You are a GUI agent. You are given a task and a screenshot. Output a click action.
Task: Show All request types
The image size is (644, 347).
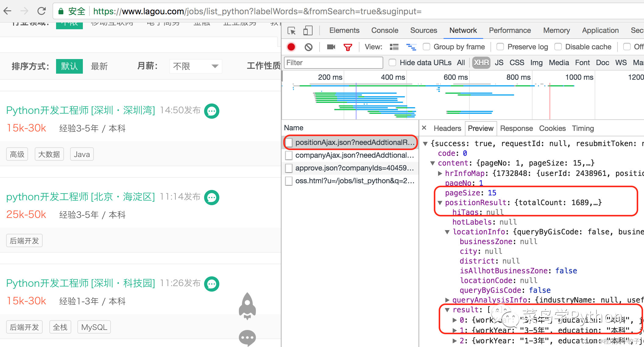[x=461, y=63]
